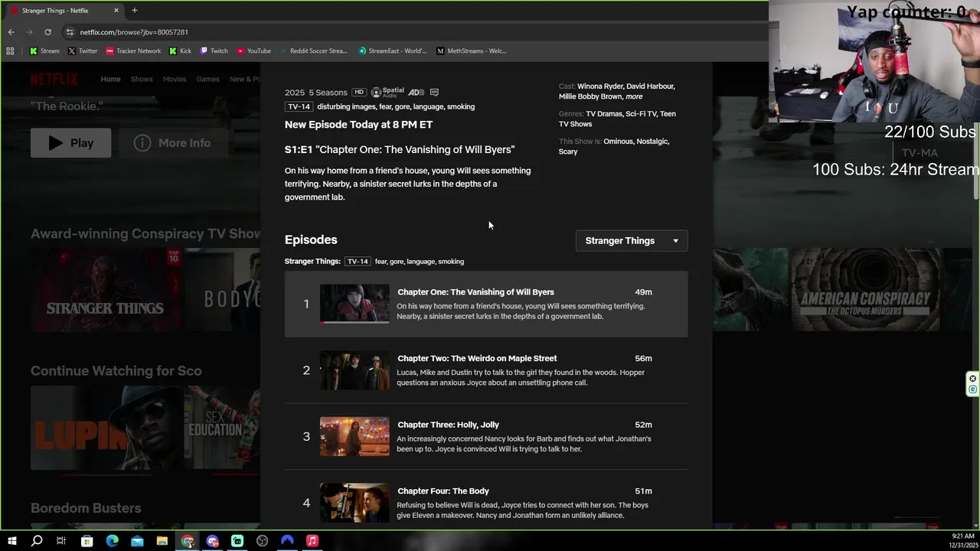Open the Windows Start menu
This screenshot has width=980, height=551.
(12, 541)
